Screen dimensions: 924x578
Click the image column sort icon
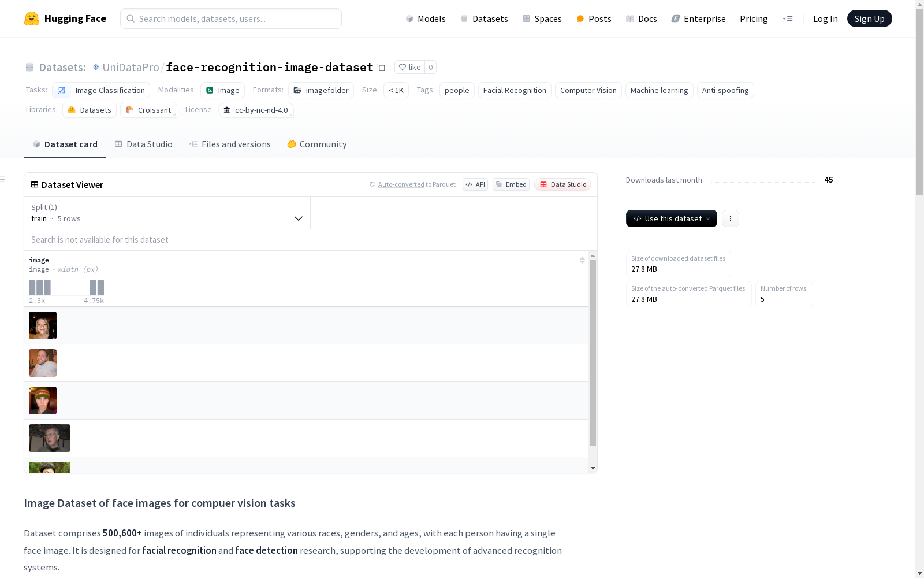582,260
